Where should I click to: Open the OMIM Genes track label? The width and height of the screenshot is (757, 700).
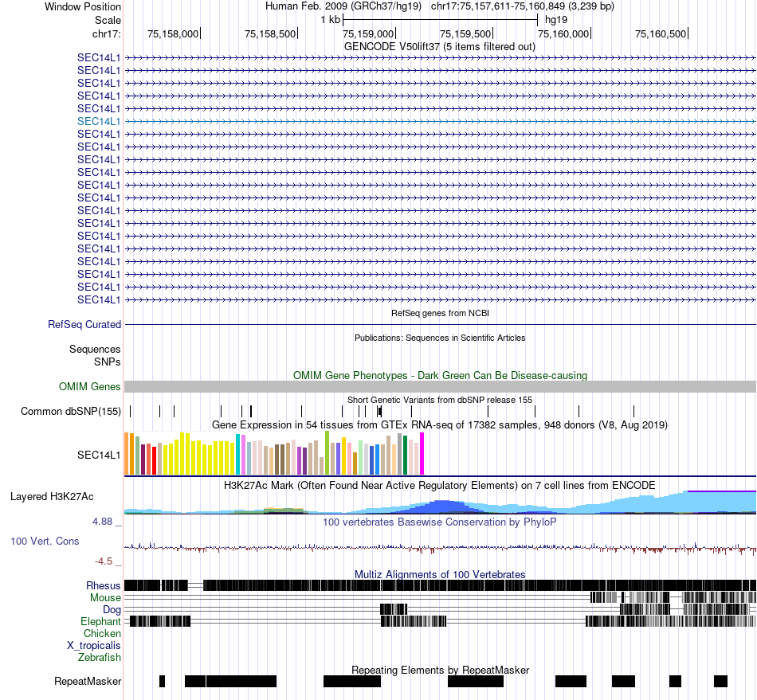tap(90, 387)
